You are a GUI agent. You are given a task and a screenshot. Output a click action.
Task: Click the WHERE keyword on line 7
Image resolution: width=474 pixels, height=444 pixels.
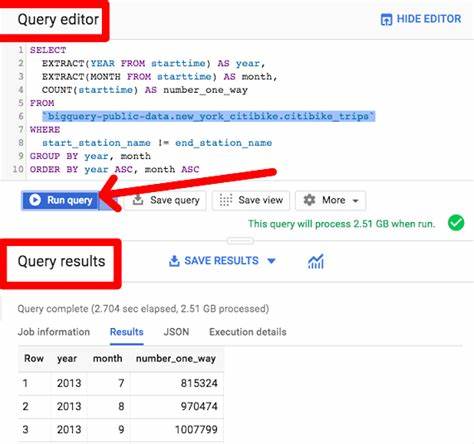point(45,130)
